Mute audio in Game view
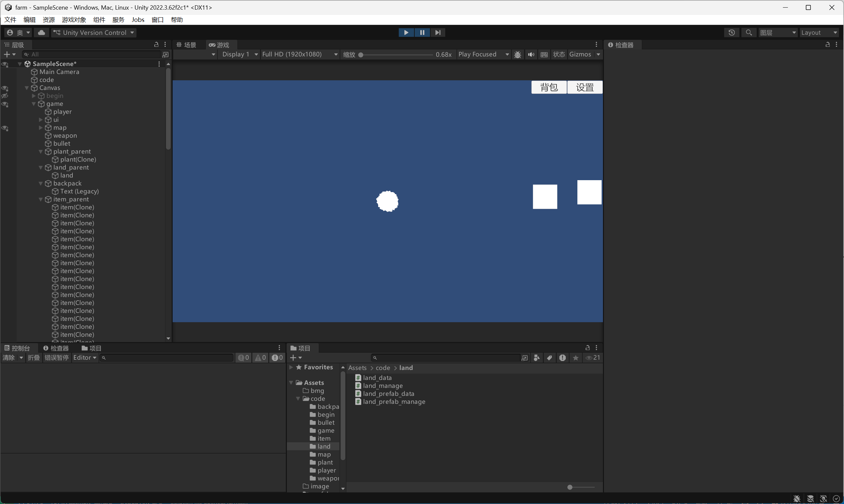Viewport: 844px width, 504px height. [x=531, y=55]
